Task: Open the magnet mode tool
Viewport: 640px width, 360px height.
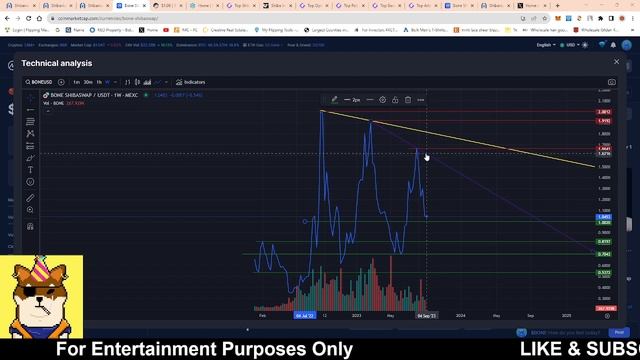Action: pyautogui.click(x=30, y=227)
